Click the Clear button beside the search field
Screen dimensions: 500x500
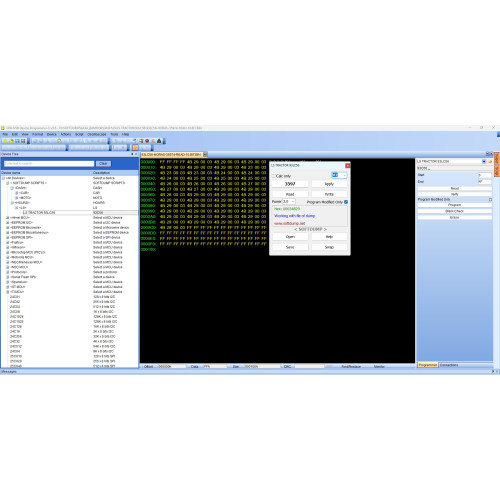[103, 164]
